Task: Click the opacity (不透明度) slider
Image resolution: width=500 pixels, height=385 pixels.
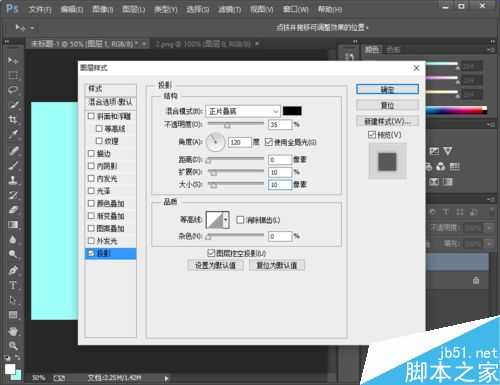Action: [236, 124]
